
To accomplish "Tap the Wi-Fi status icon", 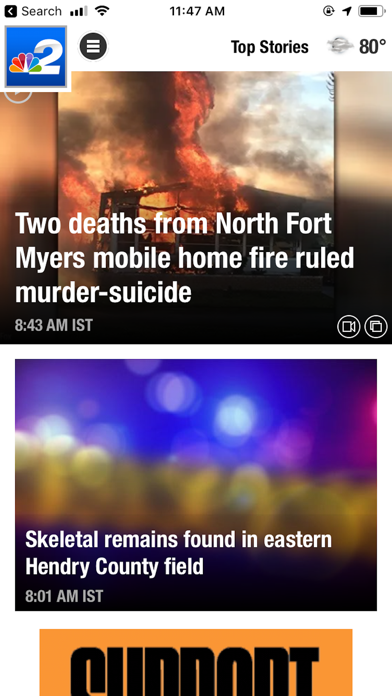I will coord(103,11).
